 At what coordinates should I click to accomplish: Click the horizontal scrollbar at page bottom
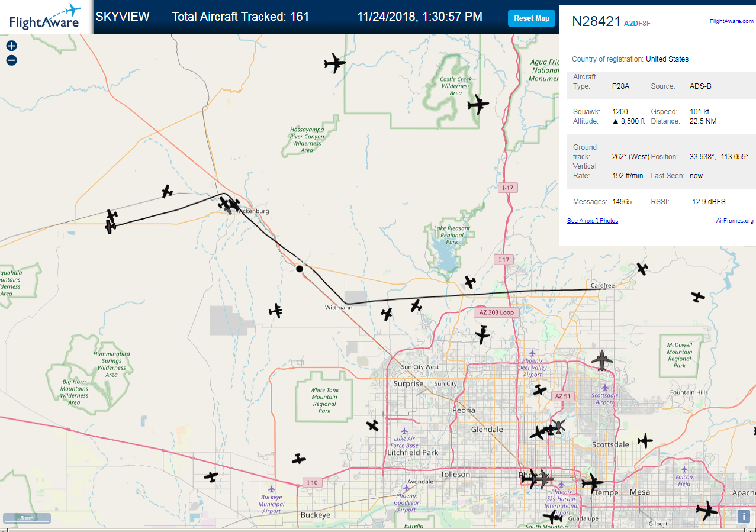coord(378,529)
